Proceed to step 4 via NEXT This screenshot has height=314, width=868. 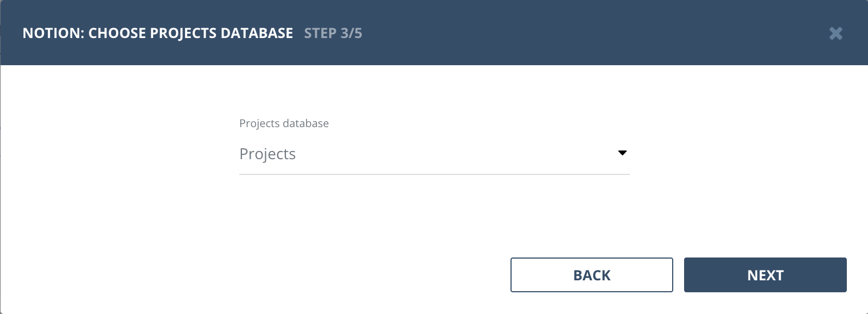(x=765, y=275)
